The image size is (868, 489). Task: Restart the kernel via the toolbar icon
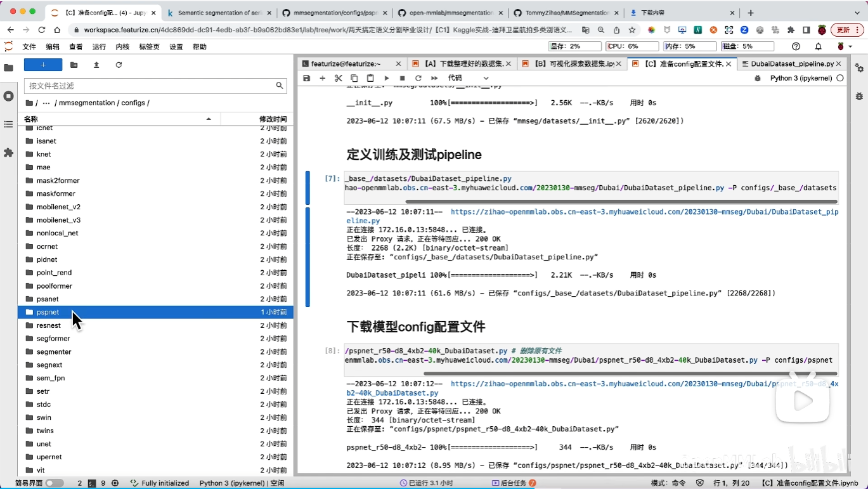pyautogui.click(x=418, y=78)
